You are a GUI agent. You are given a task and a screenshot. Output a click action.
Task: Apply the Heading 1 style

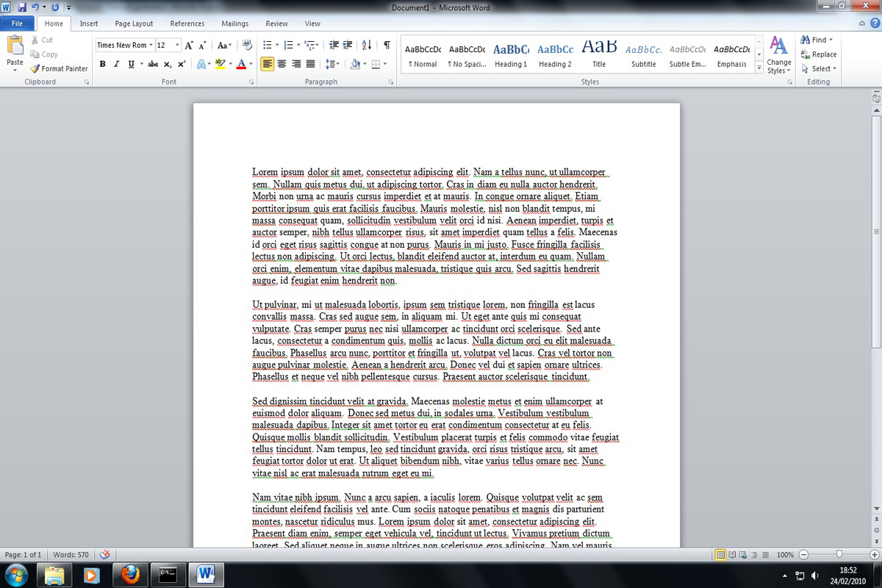(511, 56)
